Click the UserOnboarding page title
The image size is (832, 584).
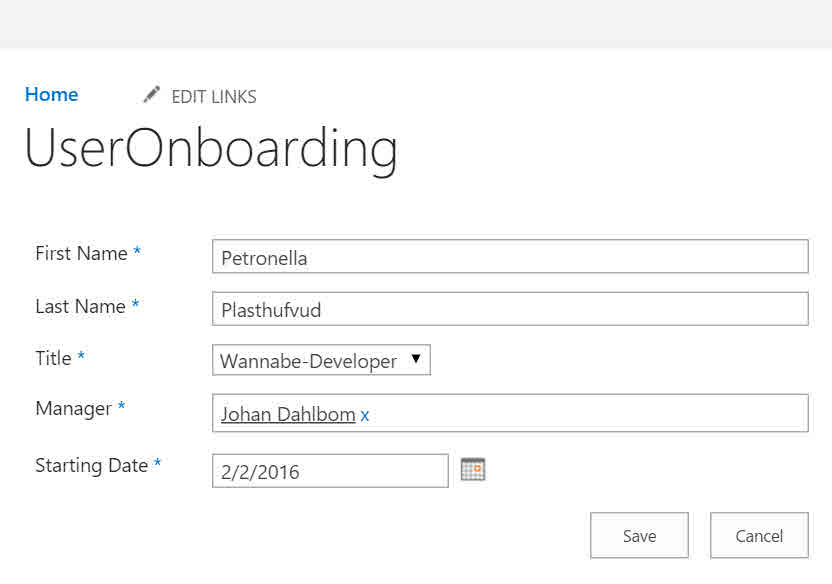coord(211,149)
